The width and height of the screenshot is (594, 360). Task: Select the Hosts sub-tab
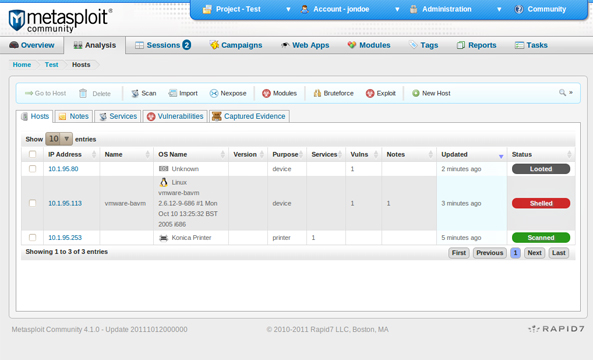pyautogui.click(x=35, y=116)
